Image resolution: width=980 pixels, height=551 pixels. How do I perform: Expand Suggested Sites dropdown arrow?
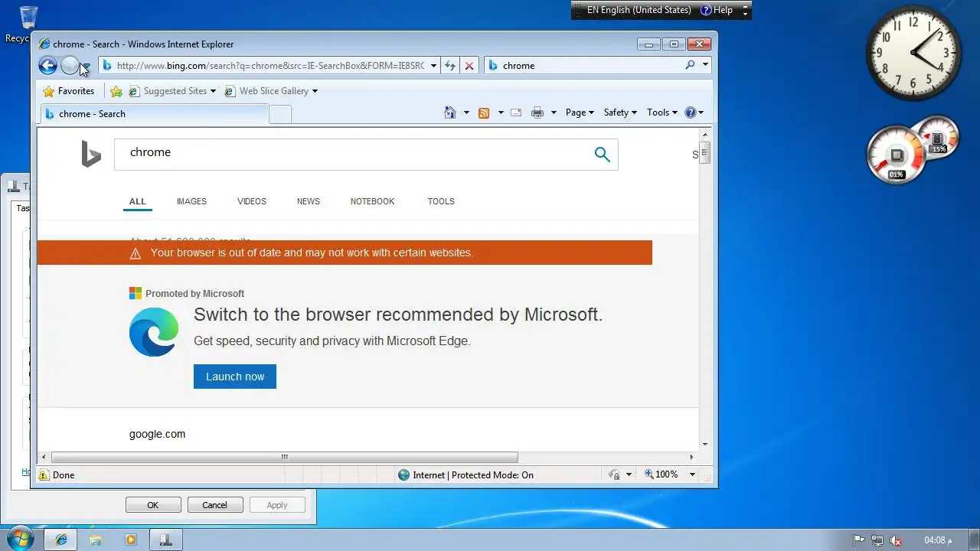coord(213,91)
